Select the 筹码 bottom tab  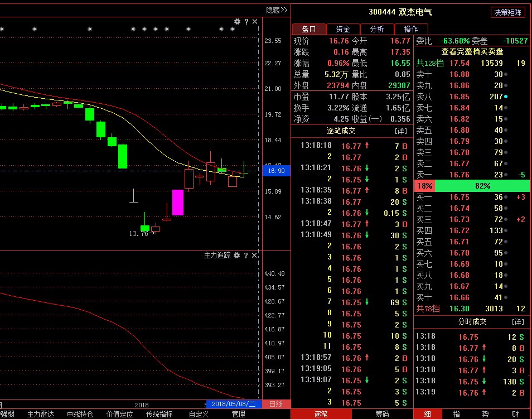tap(382, 414)
